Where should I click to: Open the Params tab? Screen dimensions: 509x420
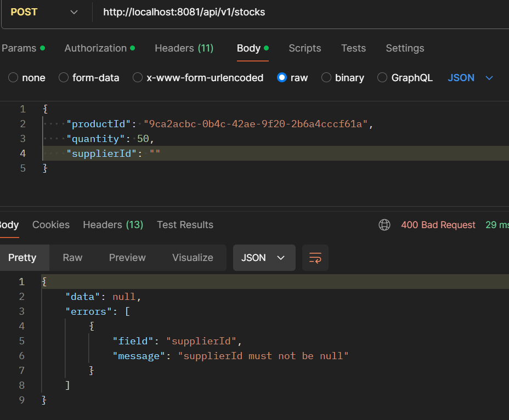point(23,48)
